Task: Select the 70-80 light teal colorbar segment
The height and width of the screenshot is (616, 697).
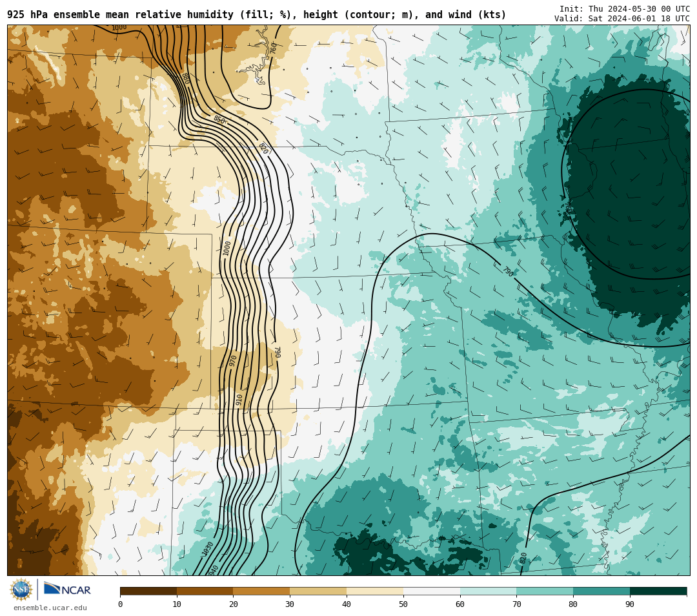Action: 545,591
